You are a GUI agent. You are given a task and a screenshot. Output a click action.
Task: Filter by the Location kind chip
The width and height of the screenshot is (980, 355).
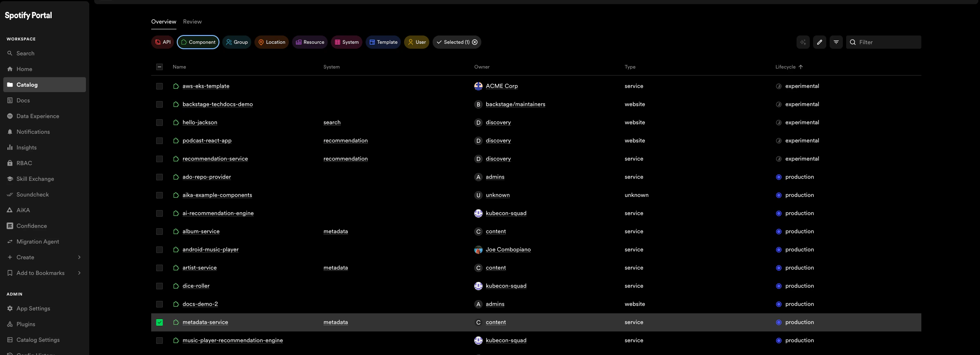click(271, 42)
